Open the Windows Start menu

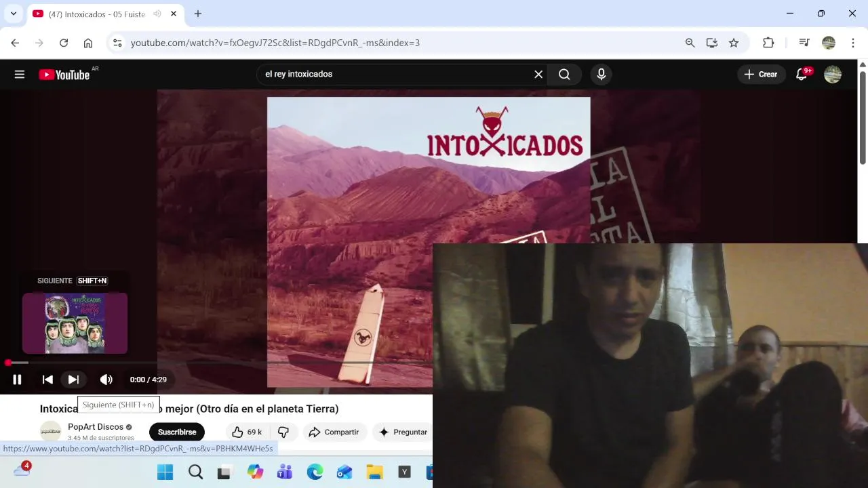pyautogui.click(x=165, y=472)
